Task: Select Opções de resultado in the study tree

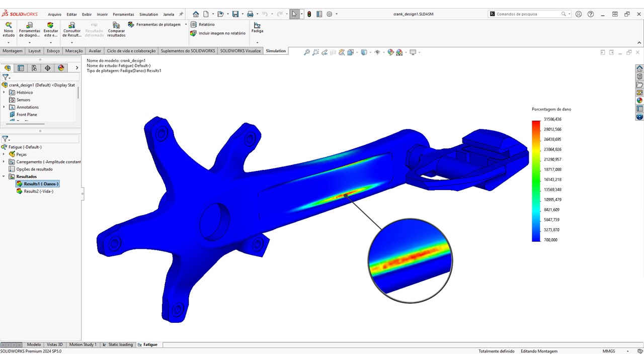Action: [x=31, y=169]
